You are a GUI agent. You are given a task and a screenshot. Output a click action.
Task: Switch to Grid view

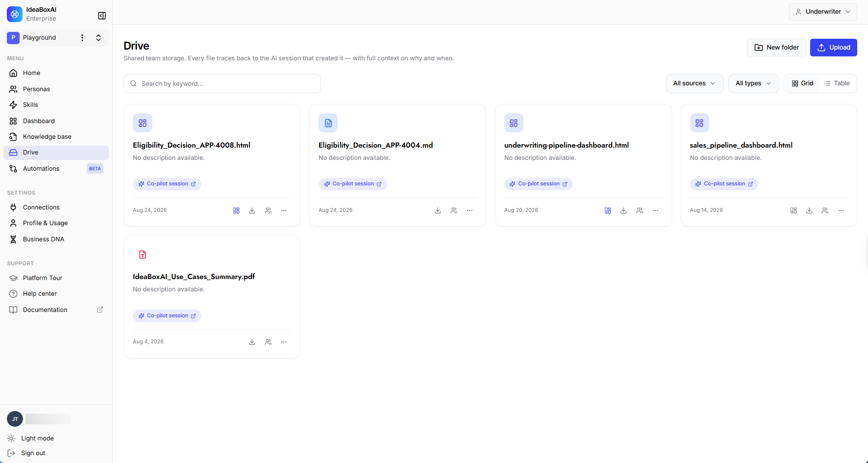click(x=802, y=83)
